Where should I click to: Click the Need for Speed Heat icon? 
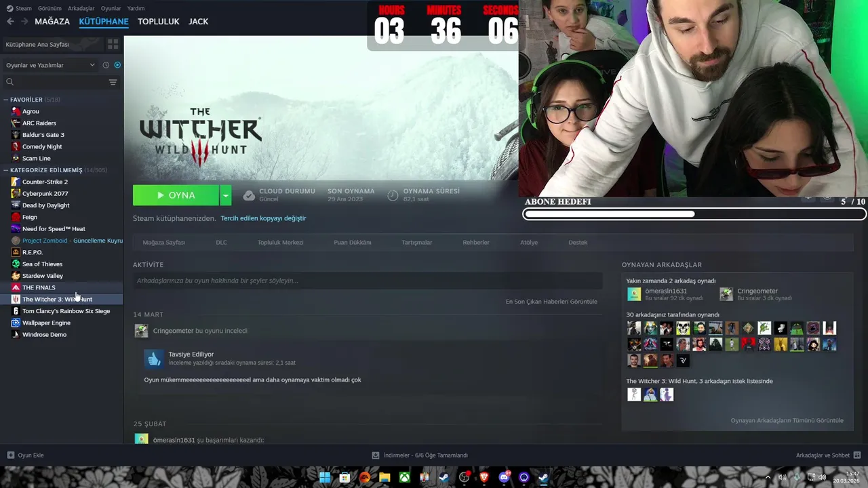(16, 229)
